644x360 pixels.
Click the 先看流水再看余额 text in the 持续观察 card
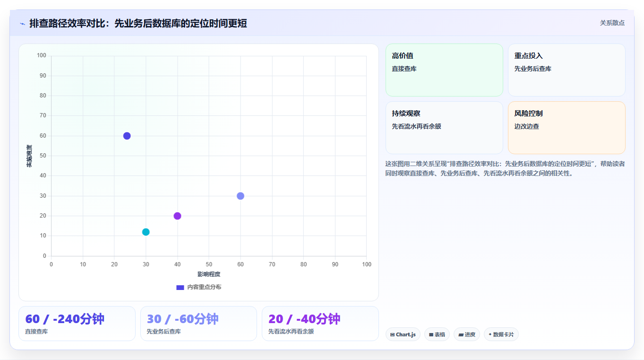pos(416,126)
